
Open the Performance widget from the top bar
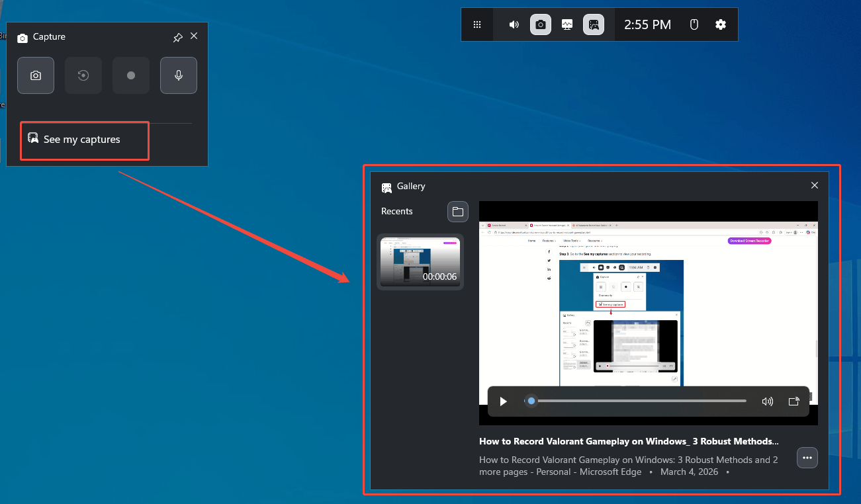pos(567,25)
